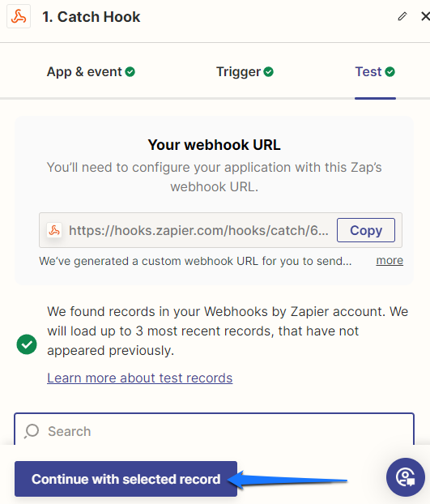Click green checkmark next to App & event
Screen dimensions: 430x504
pyautogui.click(x=130, y=71)
